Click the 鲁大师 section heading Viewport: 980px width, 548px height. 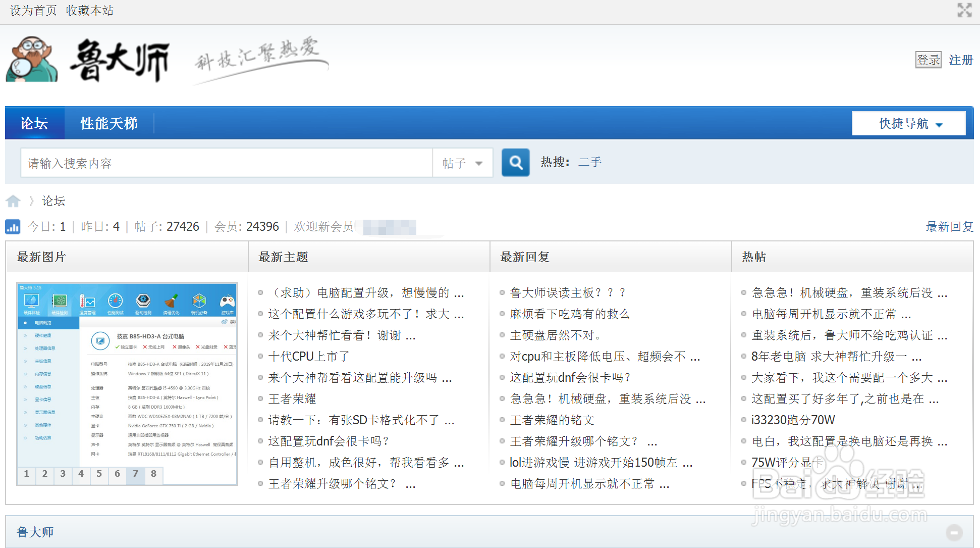click(x=35, y=532)
